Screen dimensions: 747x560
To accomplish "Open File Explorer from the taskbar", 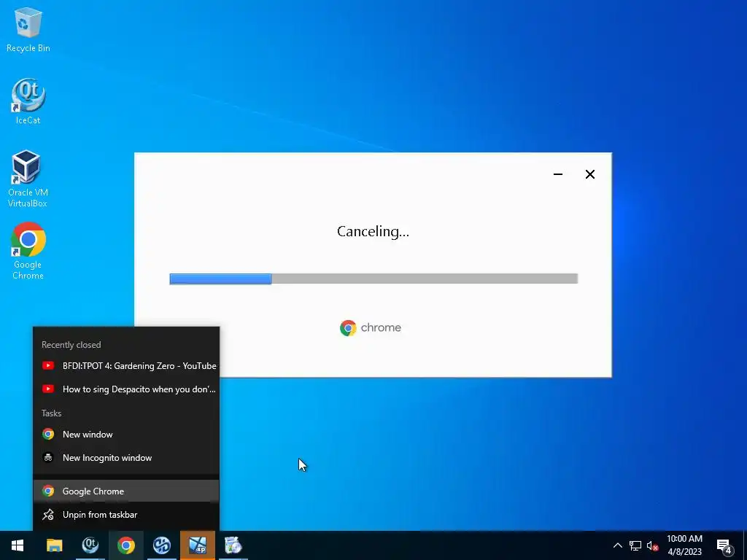I will (x=54, y=545).
